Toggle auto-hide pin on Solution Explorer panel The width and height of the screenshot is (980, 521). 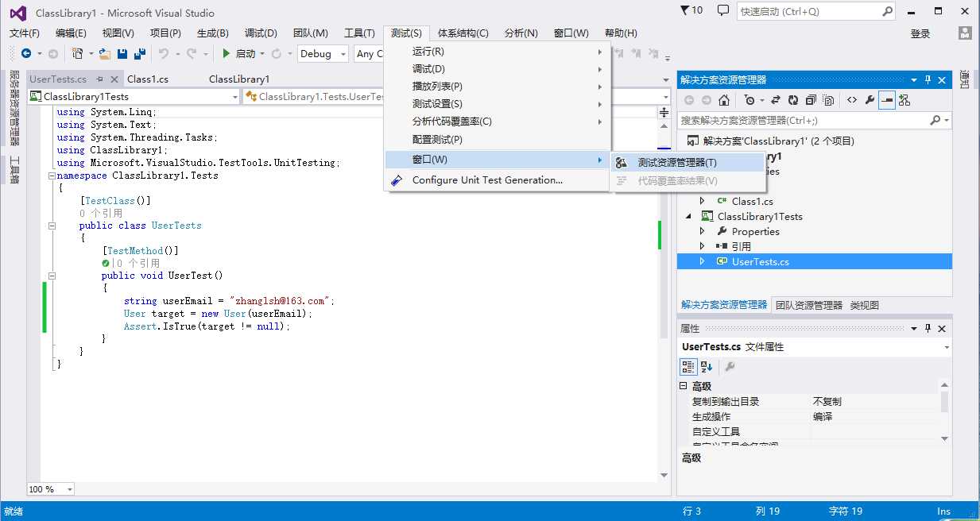point(928,80)
